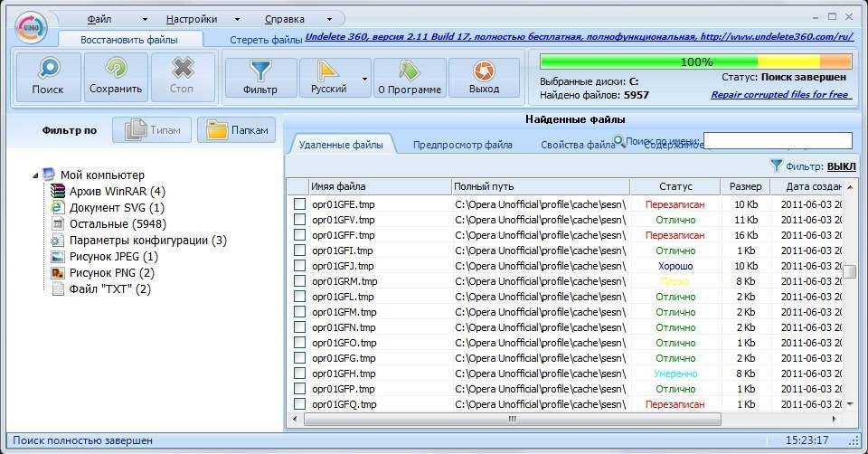
Task: Open the Фильтр funnel toolbar button
Action: pos(260,78)
